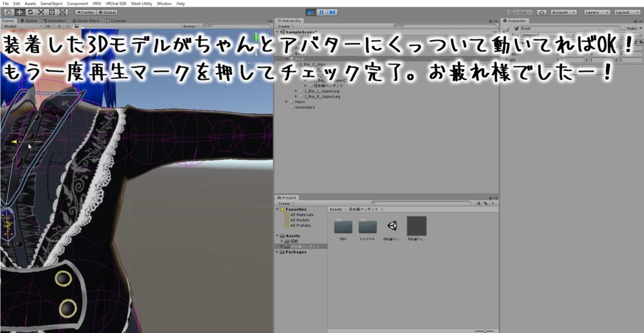Open the File menu
Image resolution: width=644 pixels, height=333 pixels.
6,3
